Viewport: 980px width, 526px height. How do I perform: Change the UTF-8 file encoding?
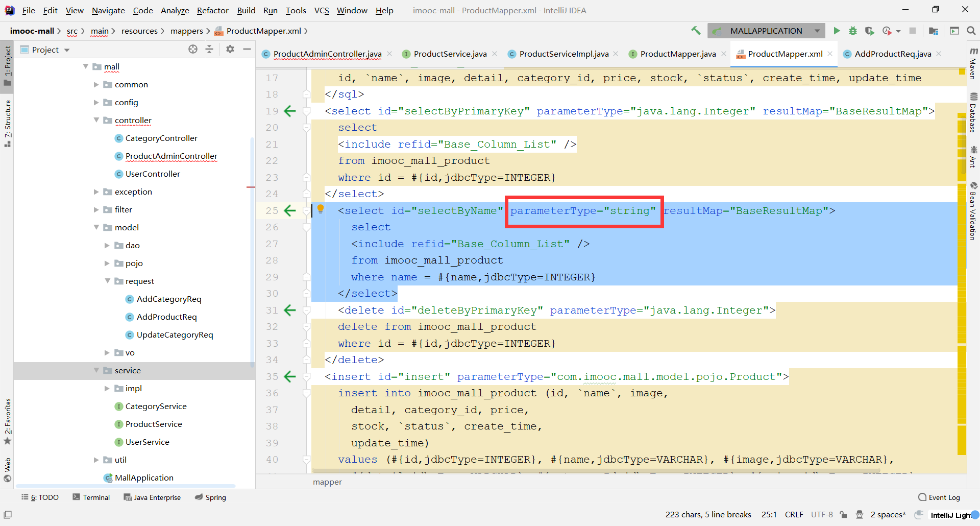(822, 515)
